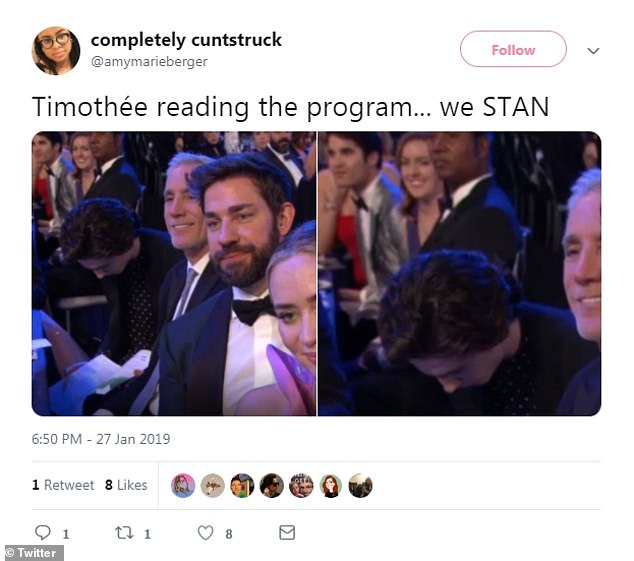Click the first liker avatar, pink background
The image size is (634, 561).
click(183, 485)
